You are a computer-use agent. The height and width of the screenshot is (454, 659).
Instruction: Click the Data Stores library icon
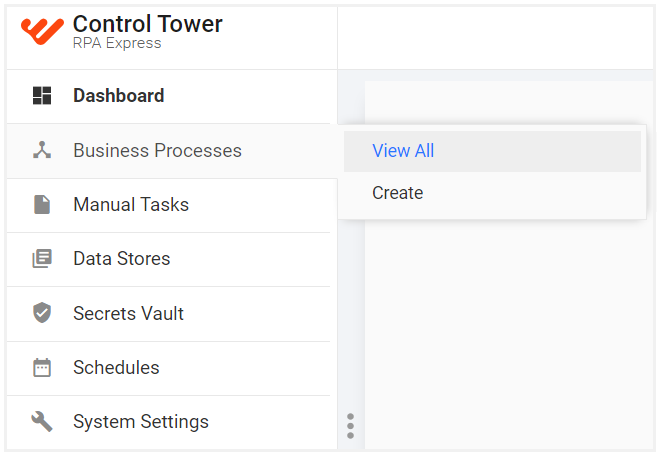click(x=42, y=259)
